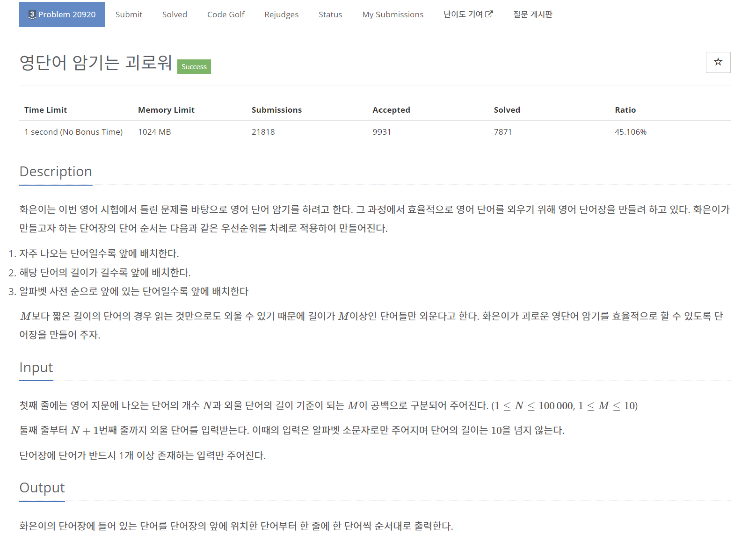Click list item 알파벳 사전 순으로 앞에 있는 단어일수록
Viewport: 756px width, 534px height.
point(134,291)
